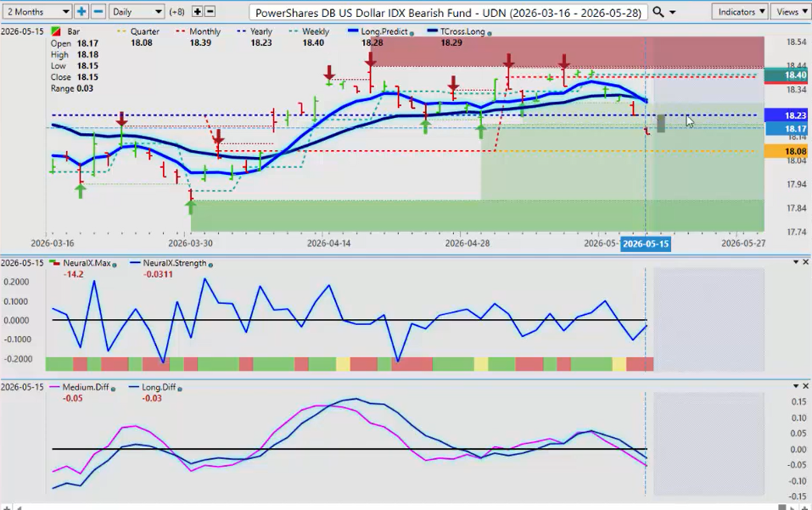The height and width of the screenshot is (510, 812).
Task: Click the dot icon beside Long.Predict
Action: pyautogui.click(x=412, y=33)
